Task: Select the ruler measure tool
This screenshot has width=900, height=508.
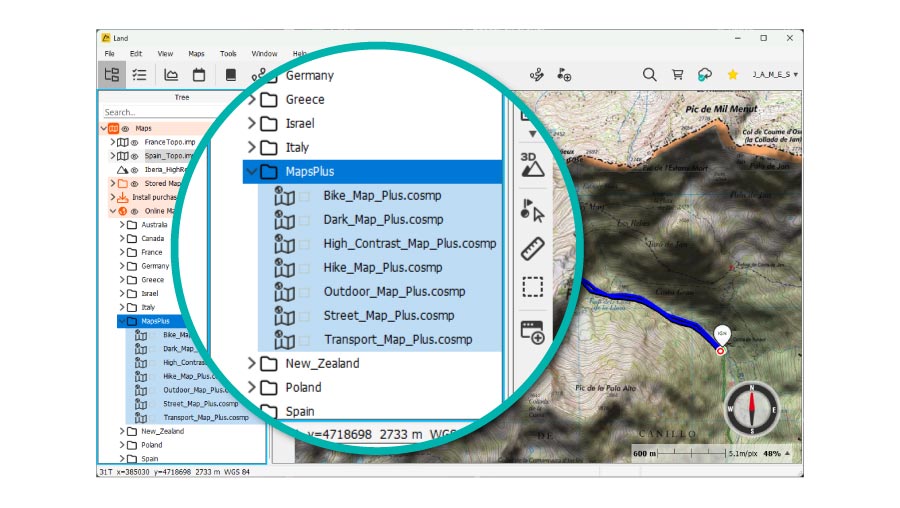Action: click(532, 249)
